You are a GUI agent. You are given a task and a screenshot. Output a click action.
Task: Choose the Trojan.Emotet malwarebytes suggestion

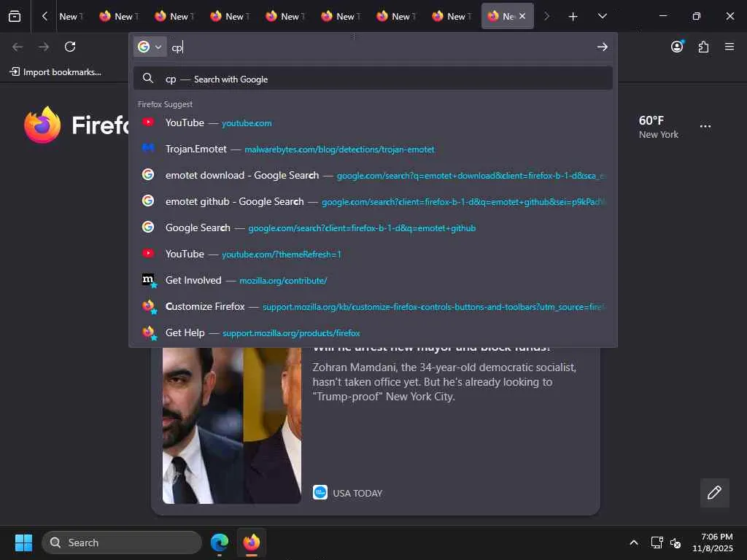click(373, 149)
